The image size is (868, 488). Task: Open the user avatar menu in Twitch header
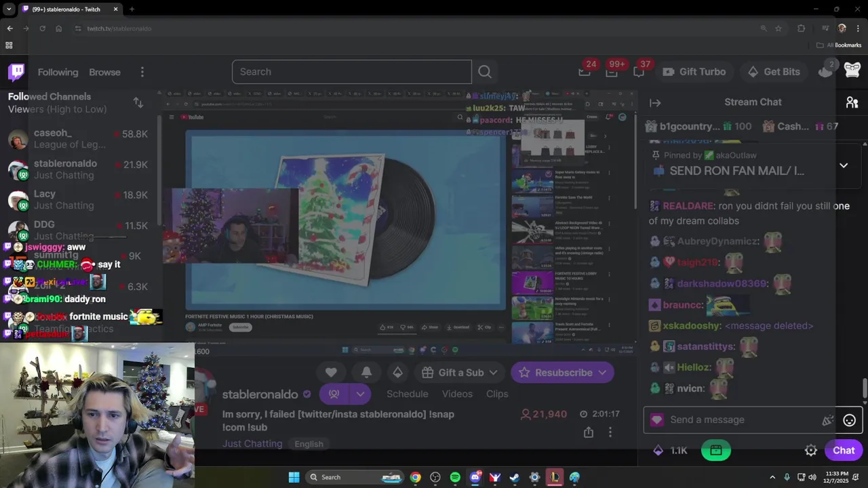(x=852, y=70)
